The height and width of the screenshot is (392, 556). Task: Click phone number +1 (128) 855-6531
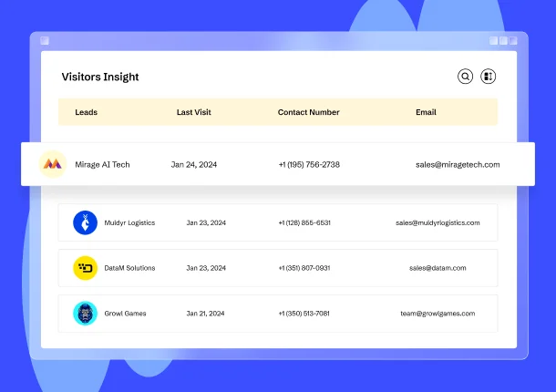coord(304,222)
